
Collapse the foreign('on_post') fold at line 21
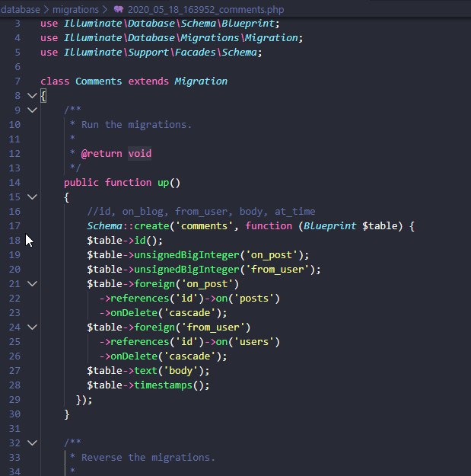(32, 283)
